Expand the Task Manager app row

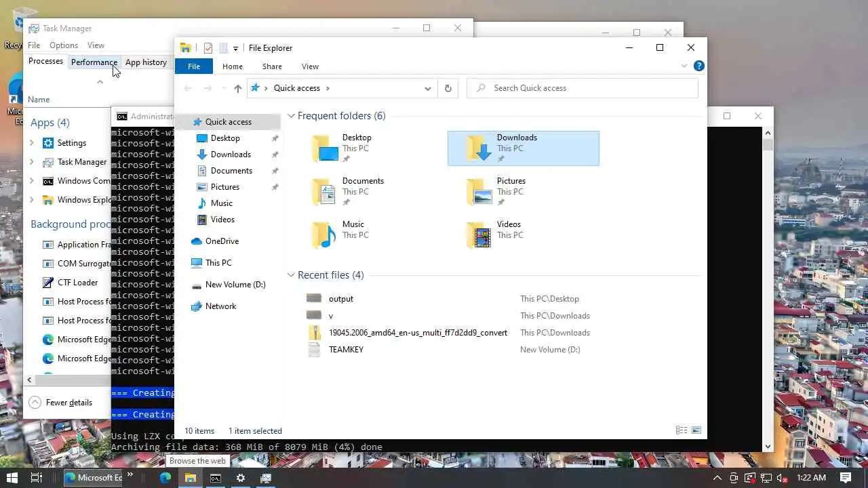pyautogui.click(x=32, y=162)
